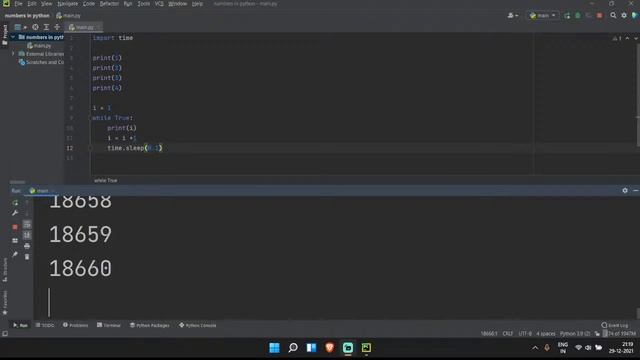Screen dimensions: 640x360
Task: Open the Python Packages tool window
Action: point(149,325)
